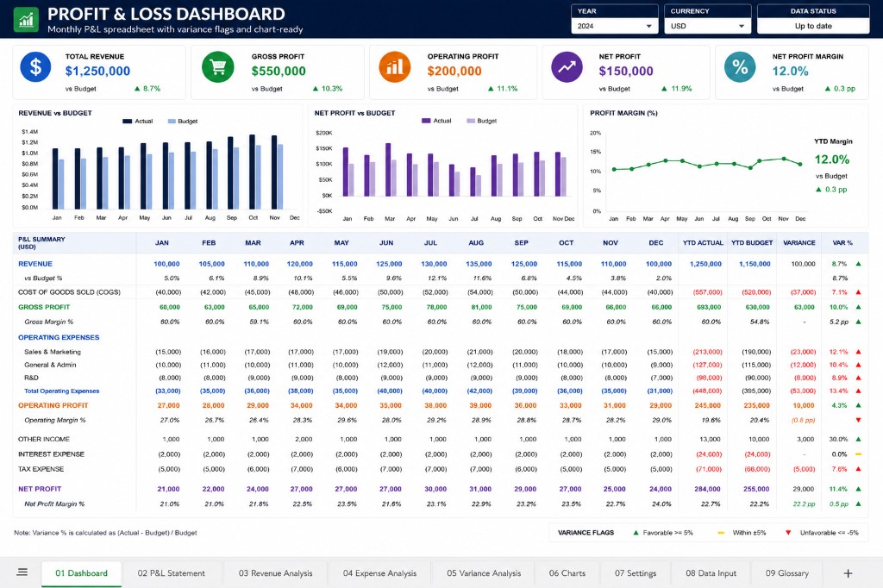Viewport: 883px width, 588px height.
Task: Click the green flag in Other Income row
Action: (858, 439)
